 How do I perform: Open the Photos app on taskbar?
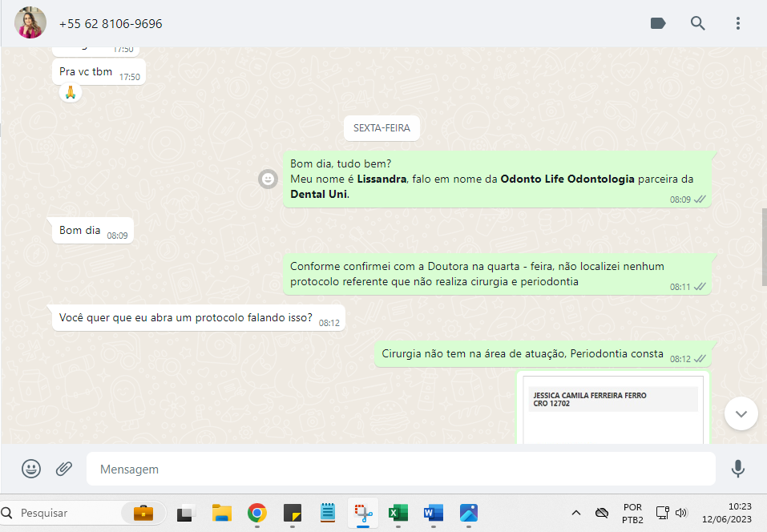pyautogui.click(x=469, y=513)
